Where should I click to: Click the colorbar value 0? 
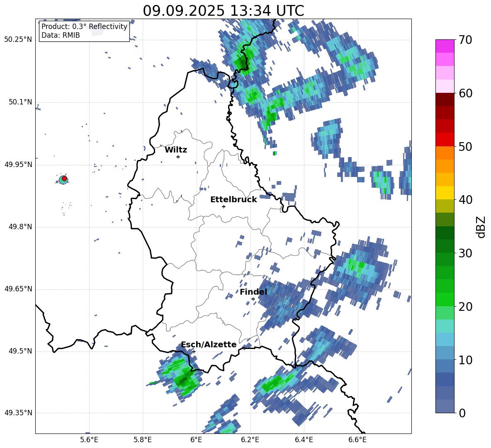coord(462,413)
